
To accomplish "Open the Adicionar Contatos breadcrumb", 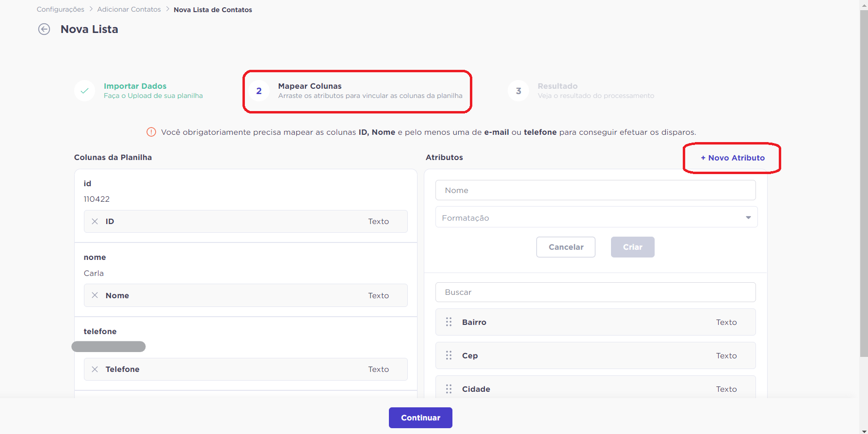I will pyautogui.click(x=129, y=9).
